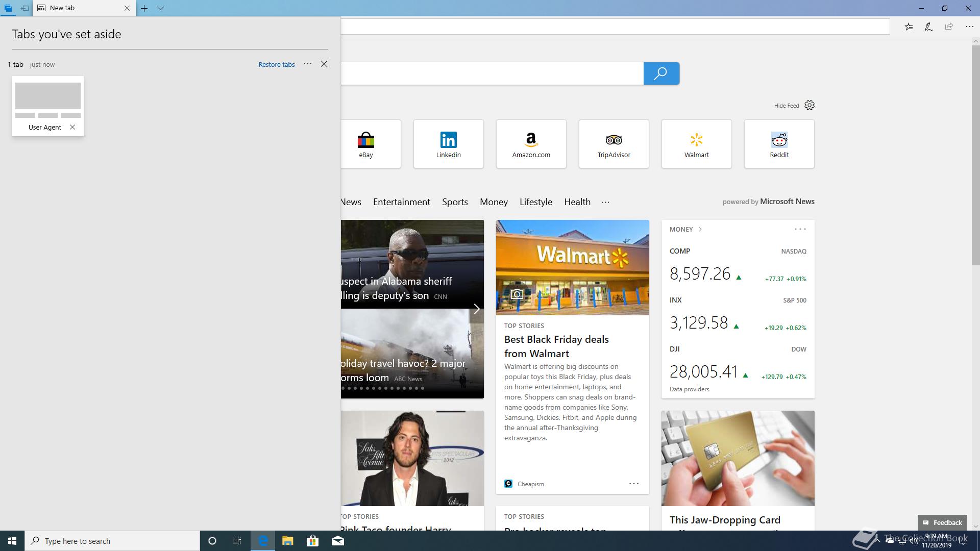
Task: Open INX S&P 500 quote 3,129.58
Action: coord(738,315)
